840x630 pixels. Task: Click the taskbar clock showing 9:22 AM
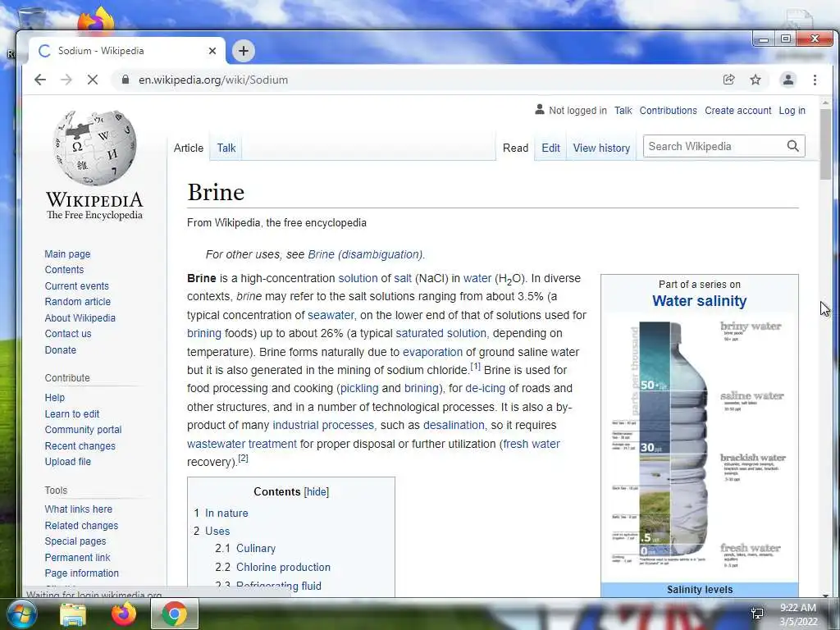(x=797, y=614)
